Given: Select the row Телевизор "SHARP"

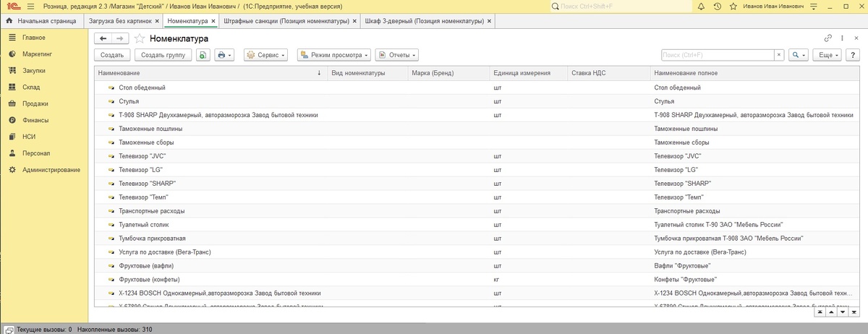Looking at the screenshot, I should click(x=477, y=184).
